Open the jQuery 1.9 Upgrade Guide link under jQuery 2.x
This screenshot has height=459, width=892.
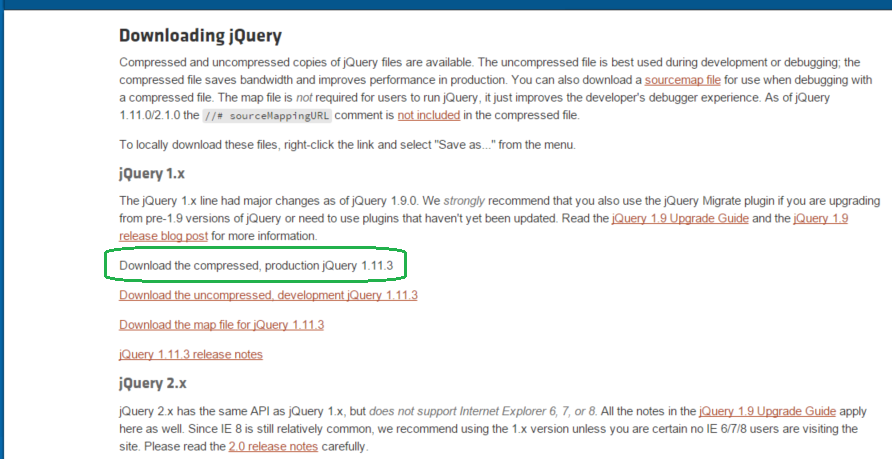coord(767,411)
